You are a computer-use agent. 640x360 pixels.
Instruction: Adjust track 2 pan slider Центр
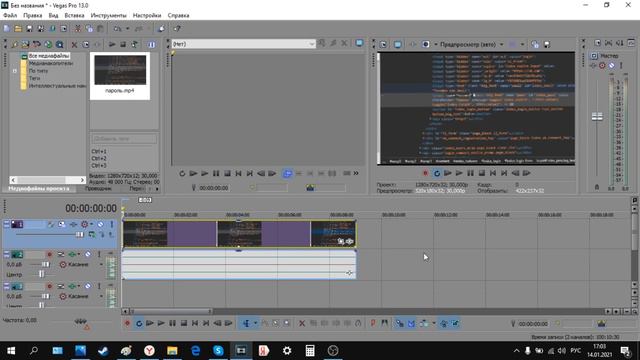click(41, 274)
